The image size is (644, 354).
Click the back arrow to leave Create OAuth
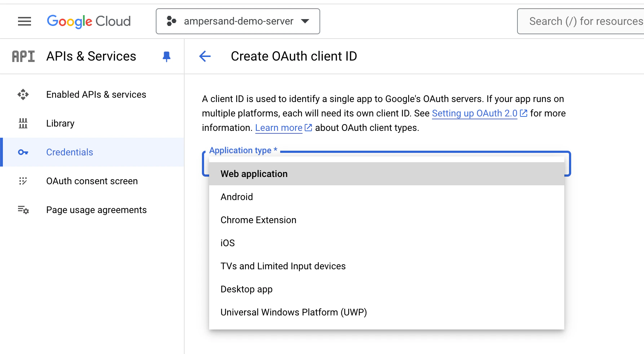coord(204,56)
